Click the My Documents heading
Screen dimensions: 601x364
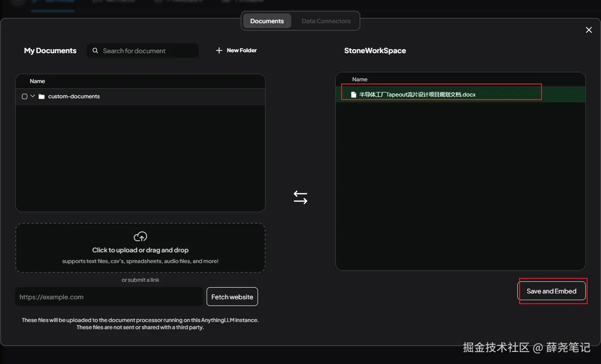pos(50,50)
